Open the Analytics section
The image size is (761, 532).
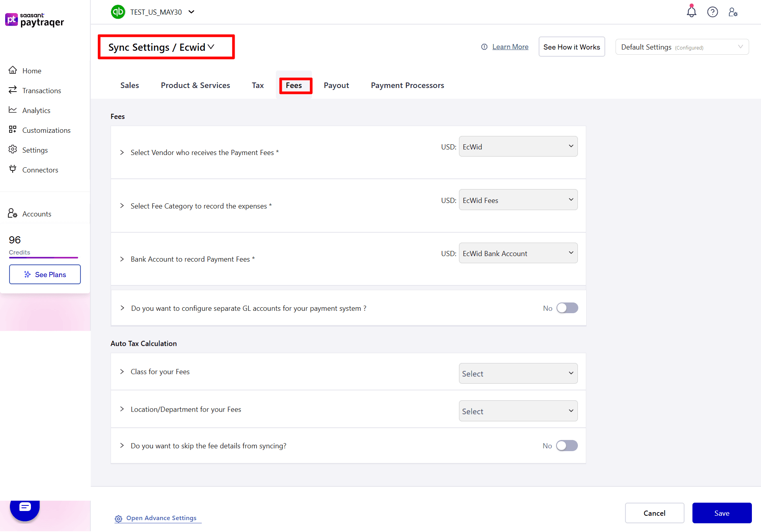coord(36,110)
